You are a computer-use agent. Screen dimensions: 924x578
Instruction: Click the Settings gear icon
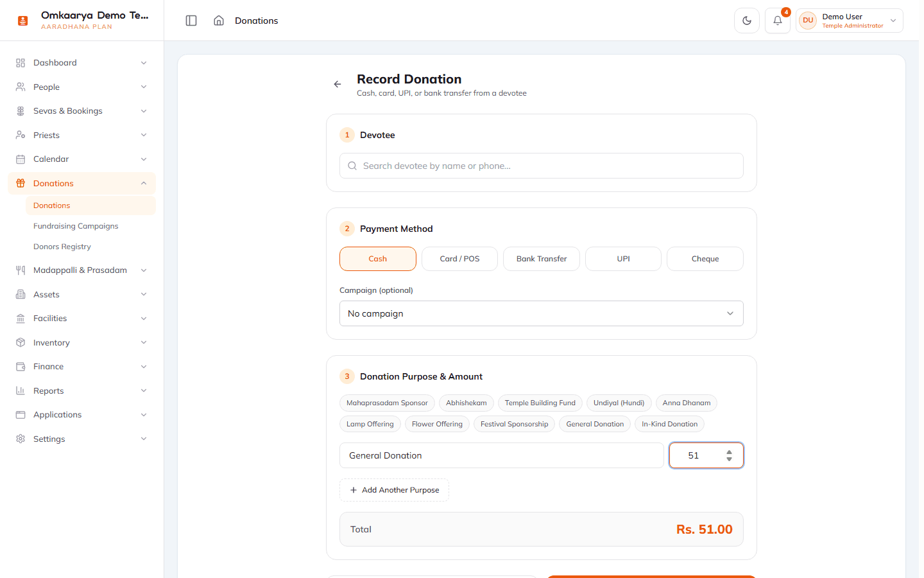point(21,439)
